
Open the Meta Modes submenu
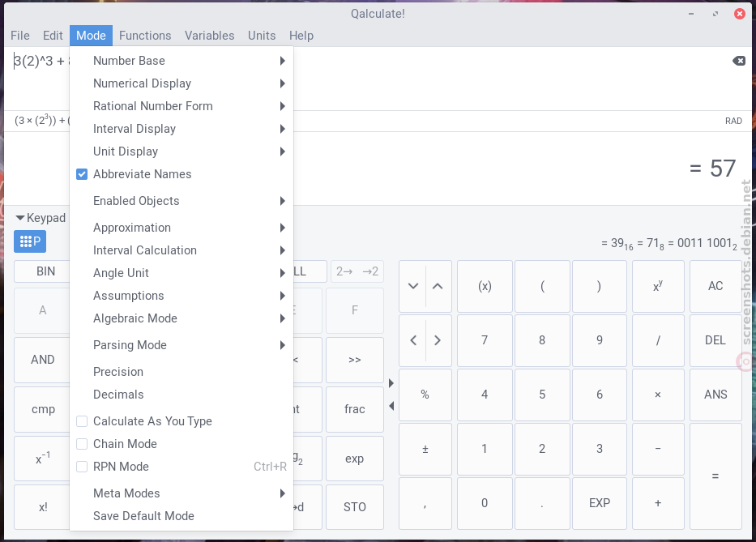click(182, 493)
